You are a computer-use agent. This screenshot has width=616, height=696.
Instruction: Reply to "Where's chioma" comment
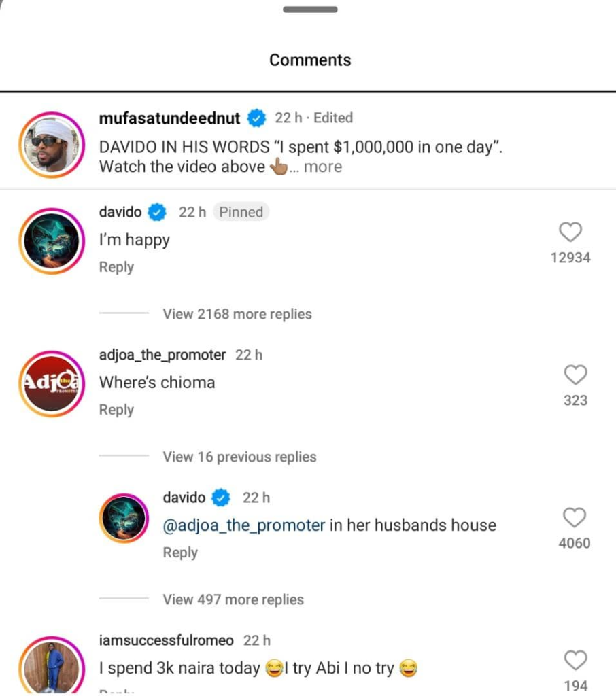coord(116,410)
